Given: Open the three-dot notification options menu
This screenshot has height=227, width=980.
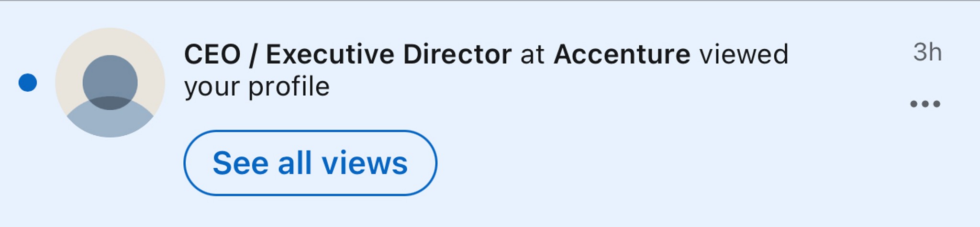Looking at the screenshot, I should 925,104.
